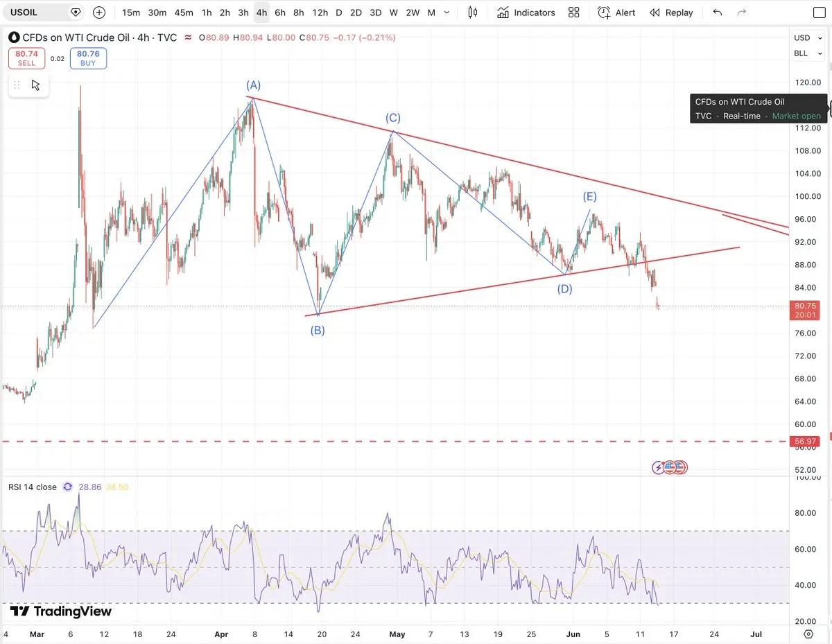
Task: Select the (C) wave label
Action: 393,118
